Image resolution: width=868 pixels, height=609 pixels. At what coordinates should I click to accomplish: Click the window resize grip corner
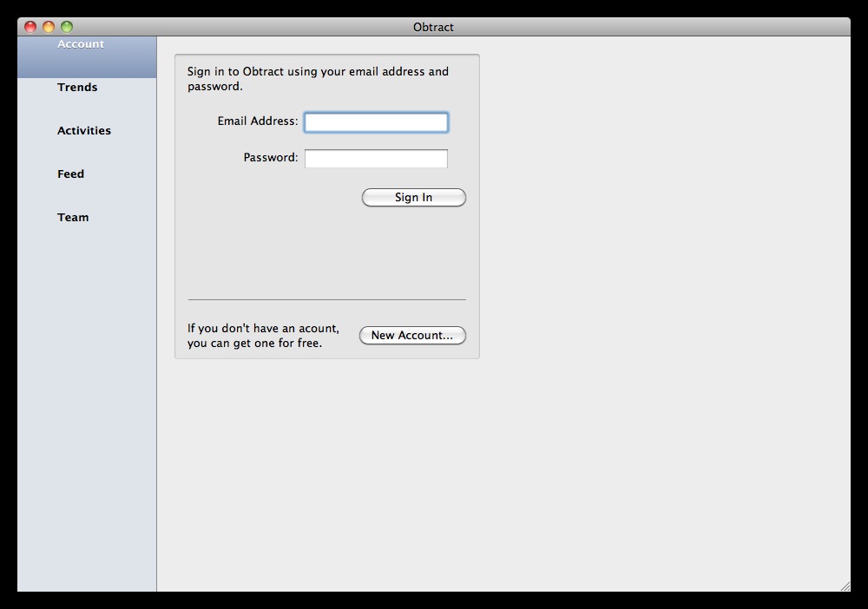[x=845, y=586]
